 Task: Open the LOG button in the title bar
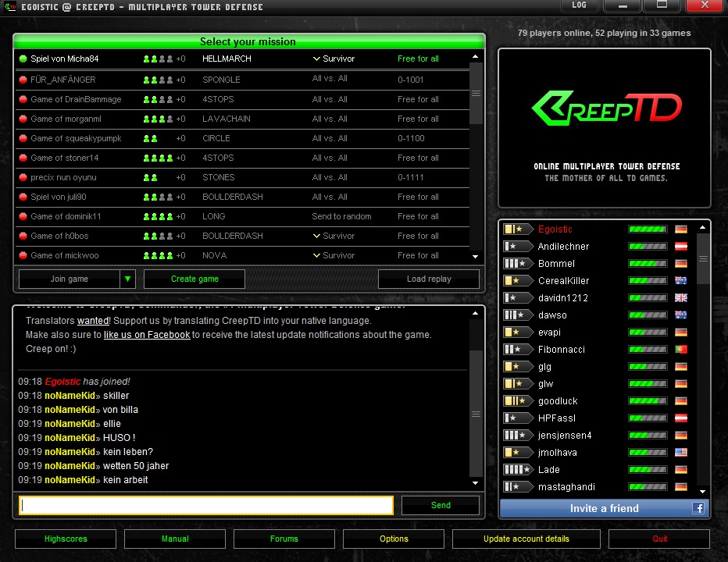579,5
